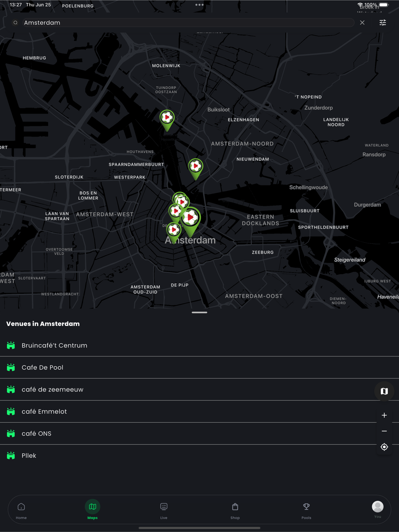399x532 pixels.
Task: Open Pllek venue
Action: pyautogui.click(x=199, y=455)
